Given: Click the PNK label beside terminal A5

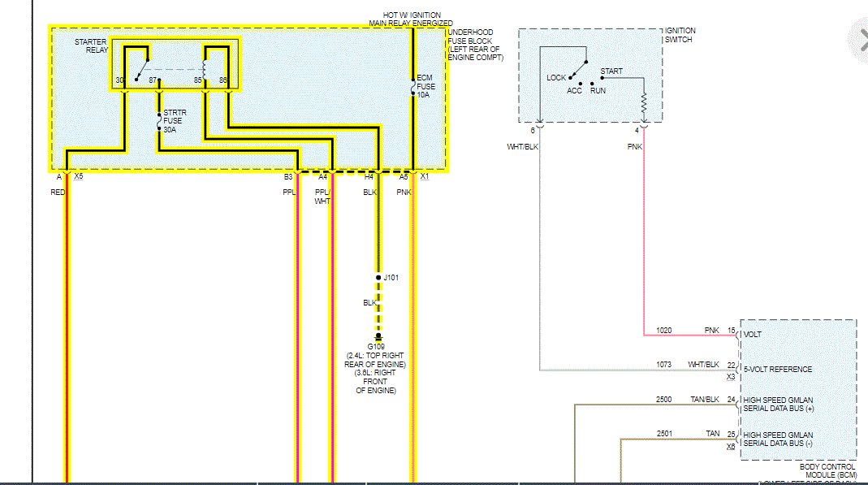Looking at the screenshot, I should click(x=404, y=192).
